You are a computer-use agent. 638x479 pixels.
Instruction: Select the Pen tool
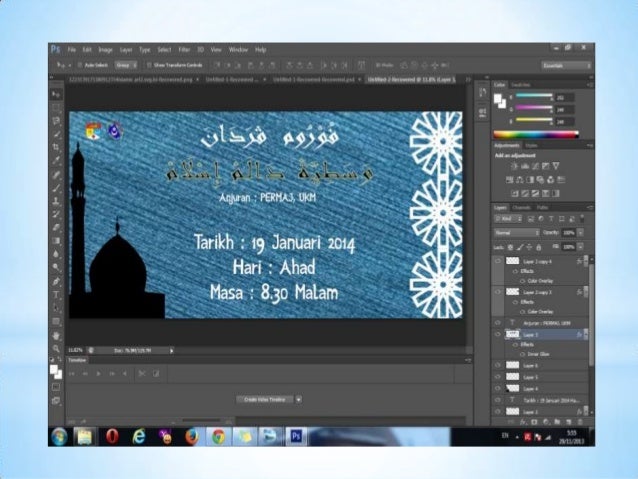(56, 281)
